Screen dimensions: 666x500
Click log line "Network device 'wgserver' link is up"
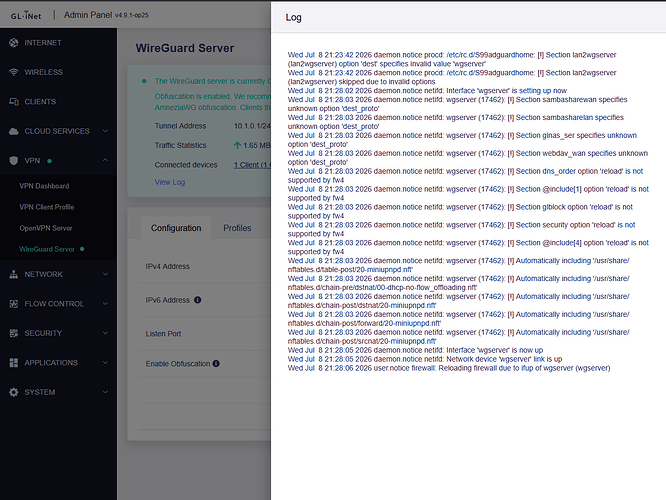[425, 359]
